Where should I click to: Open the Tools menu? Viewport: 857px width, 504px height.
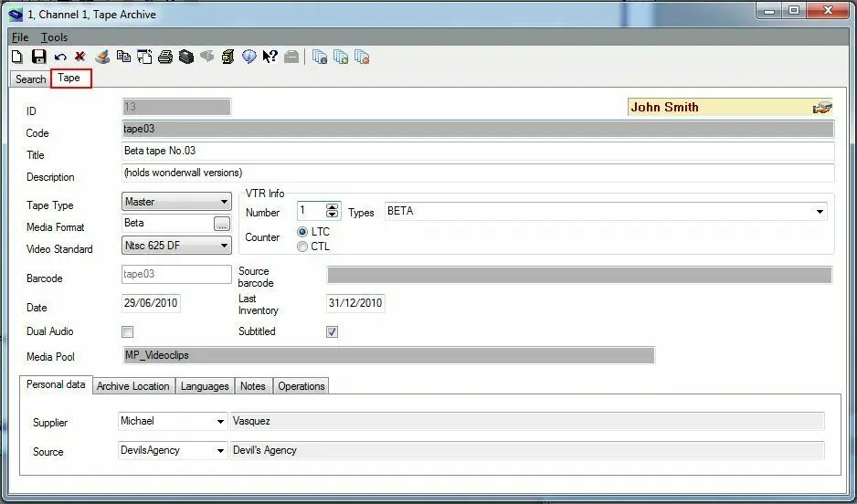click(55, 37)
